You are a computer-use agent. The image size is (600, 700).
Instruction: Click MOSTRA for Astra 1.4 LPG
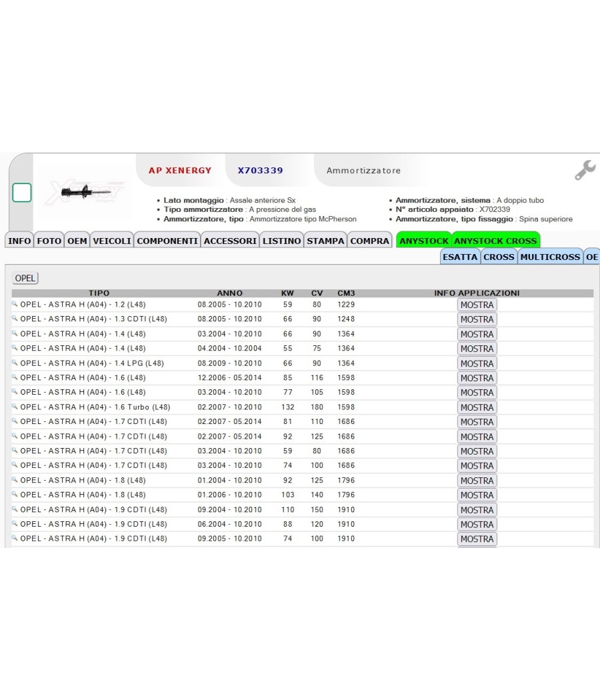[x=477, y=364]
